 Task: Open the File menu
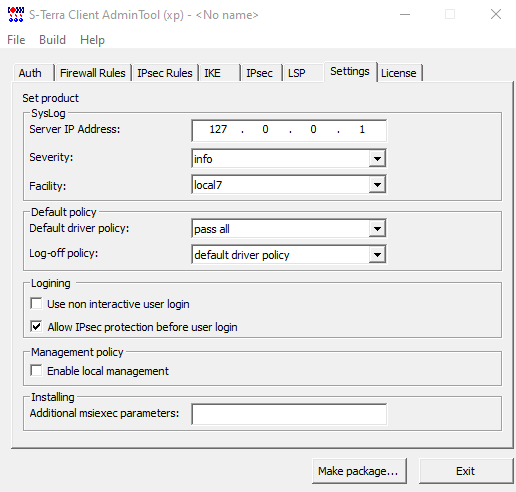16,40
